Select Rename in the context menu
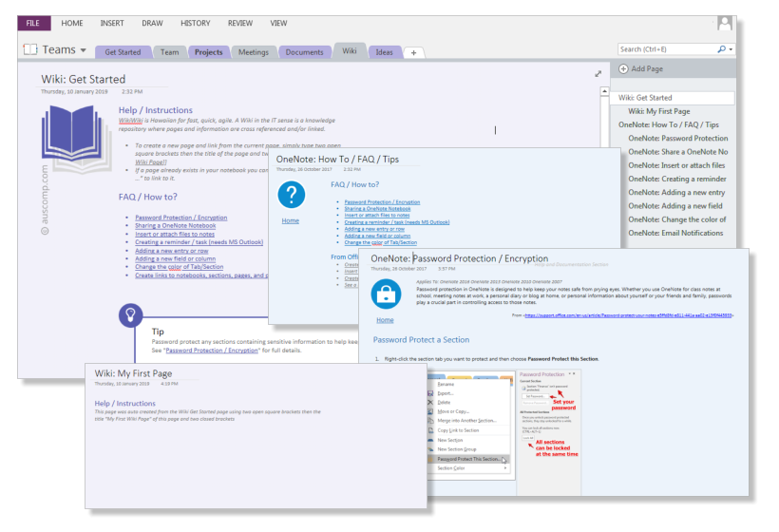The height and width of the screenshot is (532, 779). pos(446,384)
